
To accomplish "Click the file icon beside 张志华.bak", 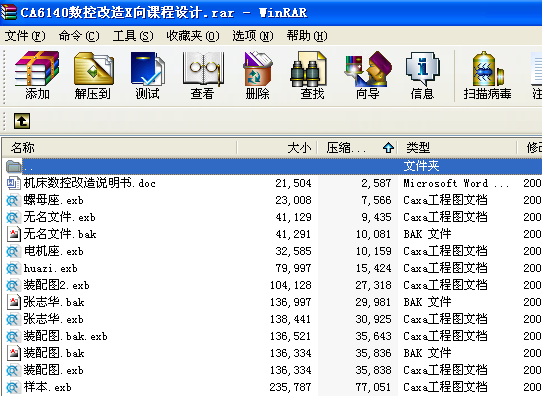I will 13,302.
